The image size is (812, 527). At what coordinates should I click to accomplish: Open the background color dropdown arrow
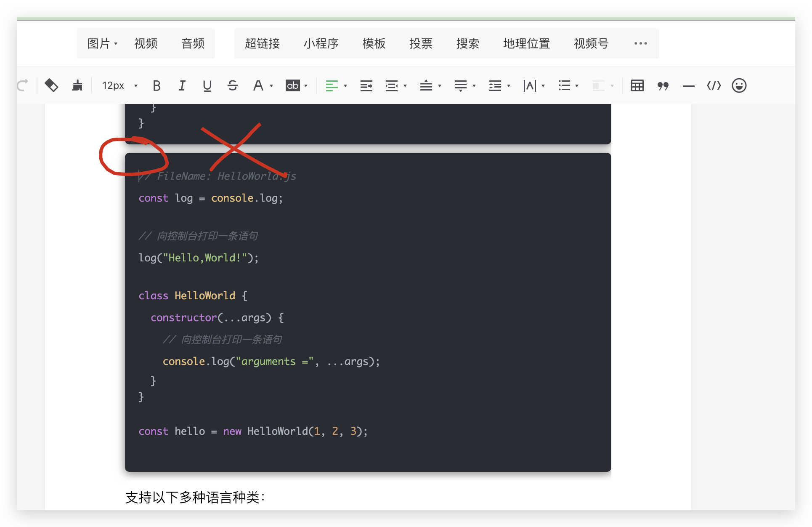[306, 86]
